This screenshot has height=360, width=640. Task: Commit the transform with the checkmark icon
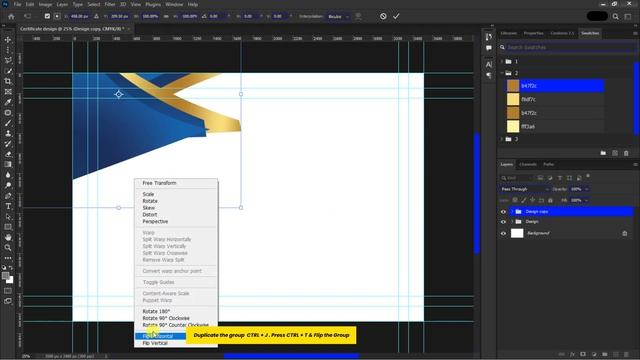(396, 16)
